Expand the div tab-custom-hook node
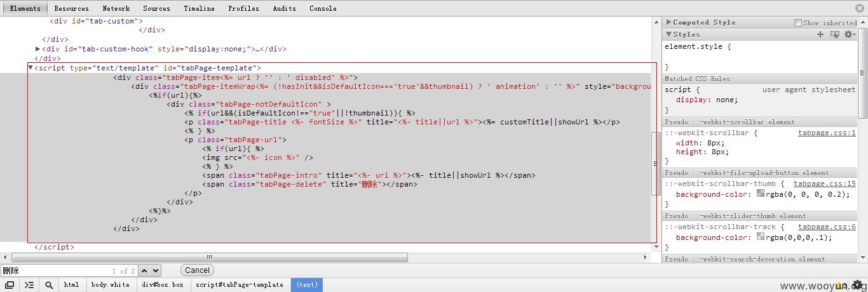This screenshot has height=292, width=868. 38,49
